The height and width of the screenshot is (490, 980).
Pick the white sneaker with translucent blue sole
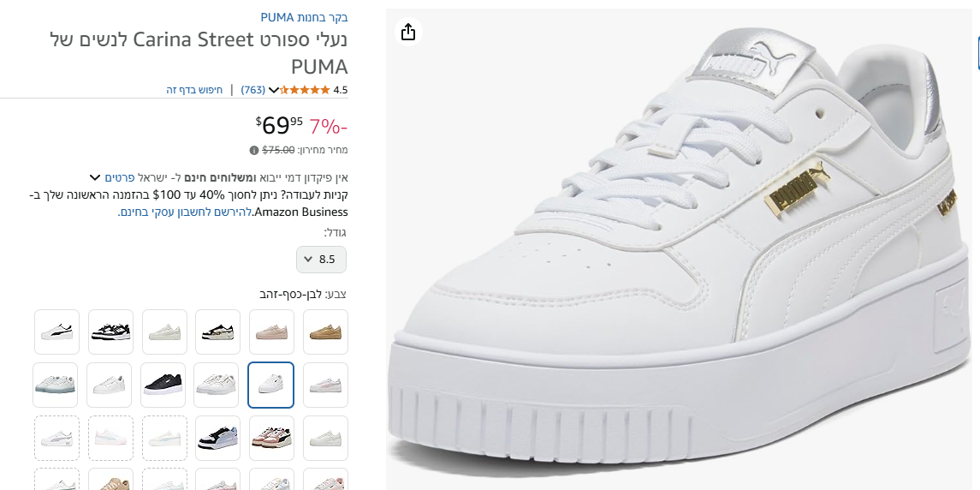56,385
